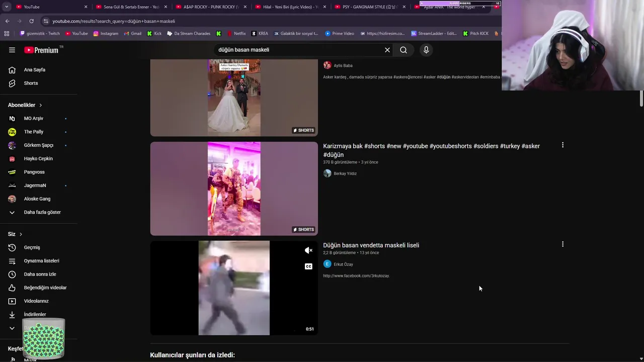Open Da Stream Charades bookmark
This screenshot has width=644, height=362.
click(x=189, y=34)
